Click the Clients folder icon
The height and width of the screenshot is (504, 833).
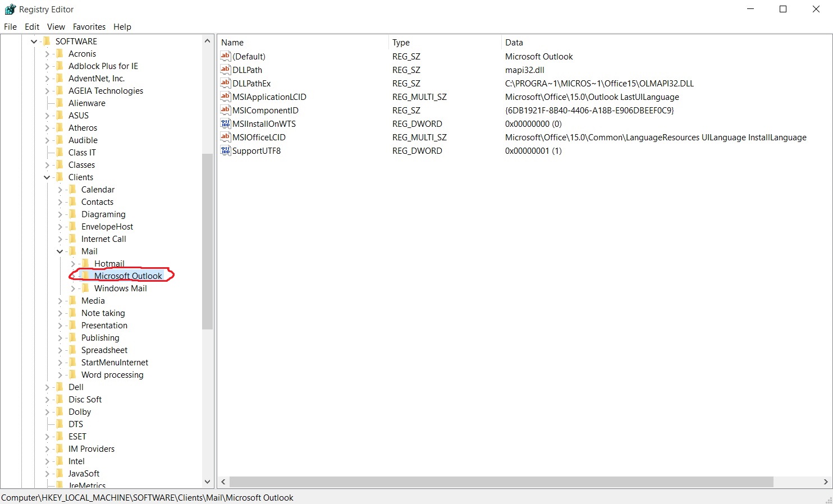point(60,177)
